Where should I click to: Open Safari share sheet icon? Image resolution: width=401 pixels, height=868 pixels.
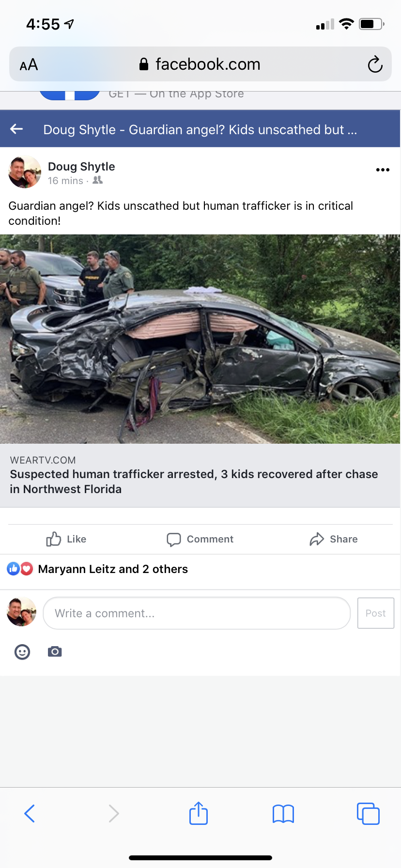coord(199,813)
